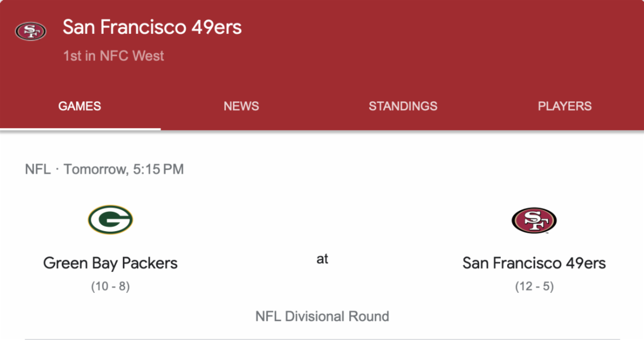Click the NFL league label above the matchup
The width and height of the screenshot is (644, 340).
click(x=38, y=169)
